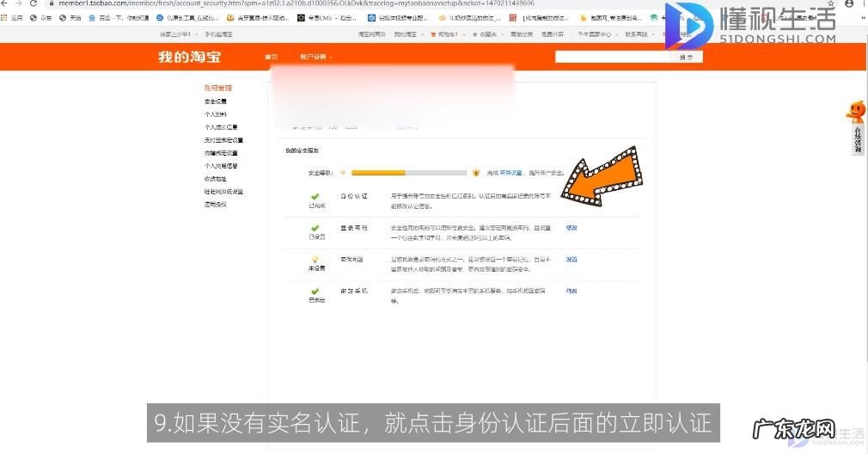Click the 登录密码 row title

354,228
